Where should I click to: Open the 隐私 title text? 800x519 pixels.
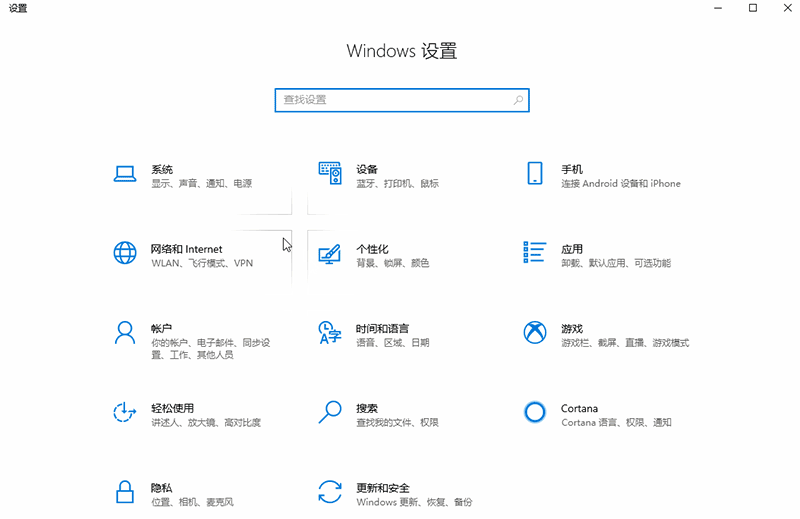pos(161,488)
